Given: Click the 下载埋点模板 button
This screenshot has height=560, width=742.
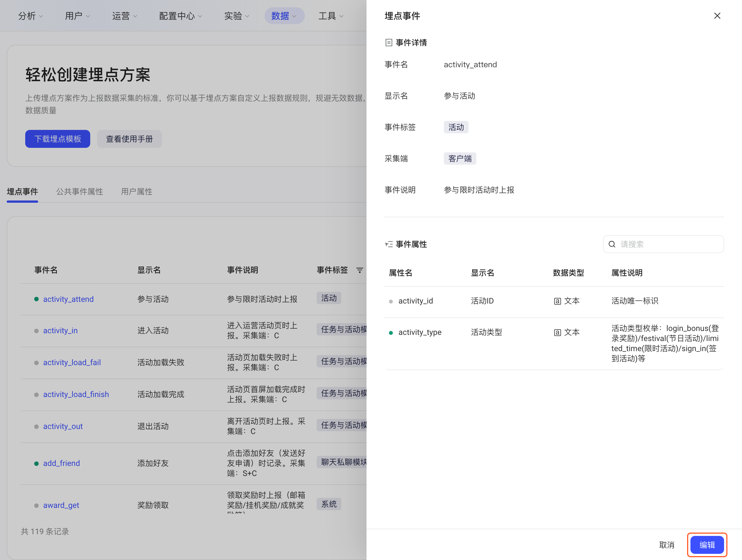Looking at the screenshot, I should point(58,139).
